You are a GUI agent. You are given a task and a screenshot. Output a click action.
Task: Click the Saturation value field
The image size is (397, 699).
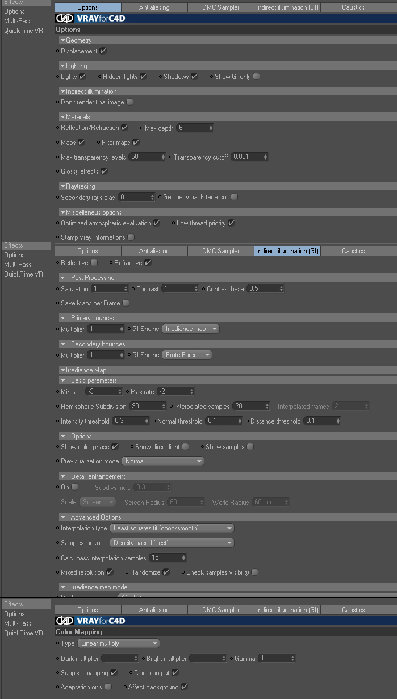click(109, 288)
